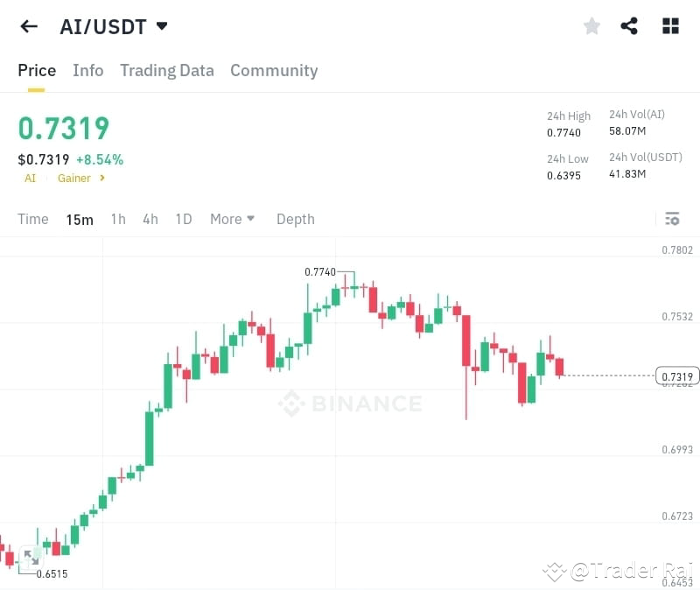Viewport: 700px width, 590px height.
Task: Open the Depth view
Action: [x=295, y=219]
